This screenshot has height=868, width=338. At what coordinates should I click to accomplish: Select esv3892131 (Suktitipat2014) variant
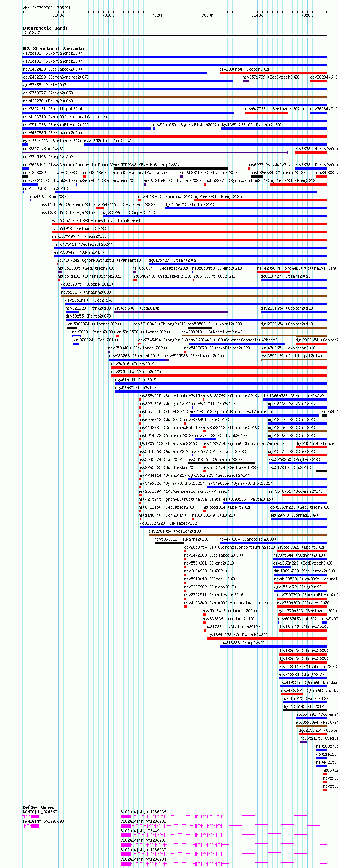tap(54, 109)
